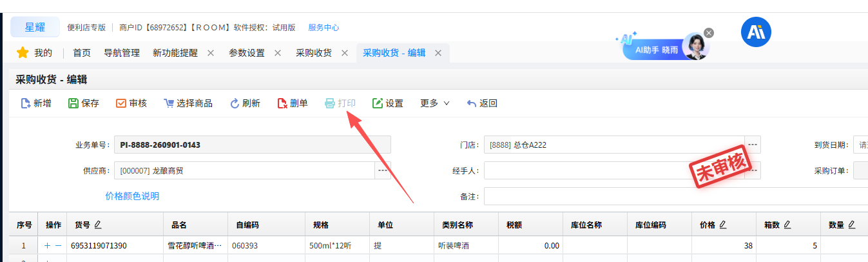Edit pencil icon on 数量 header
The width and height of the screenshot is (868, 262).
pyautogui.click(x=851, y=225)
